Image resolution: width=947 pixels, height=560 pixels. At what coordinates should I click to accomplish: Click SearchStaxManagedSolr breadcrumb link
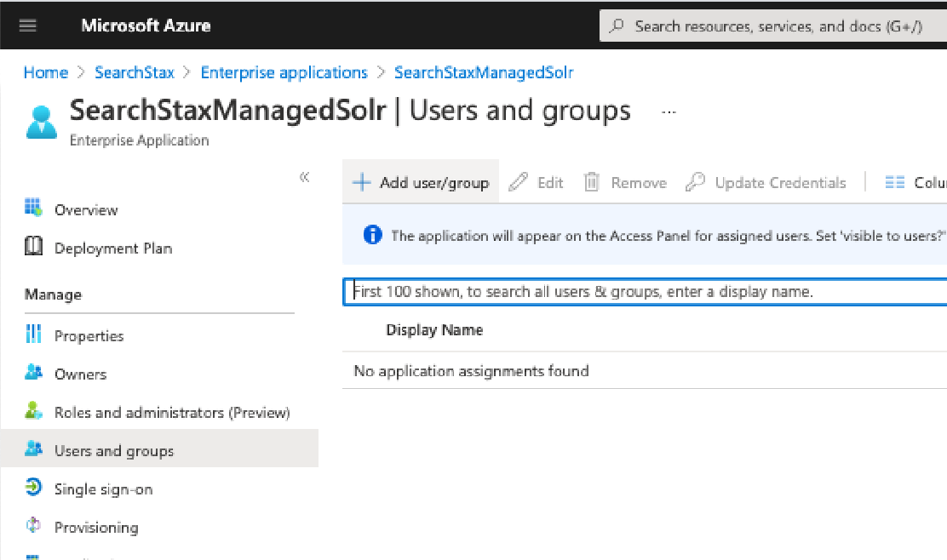pyautogui.click(x=484, y=72)
